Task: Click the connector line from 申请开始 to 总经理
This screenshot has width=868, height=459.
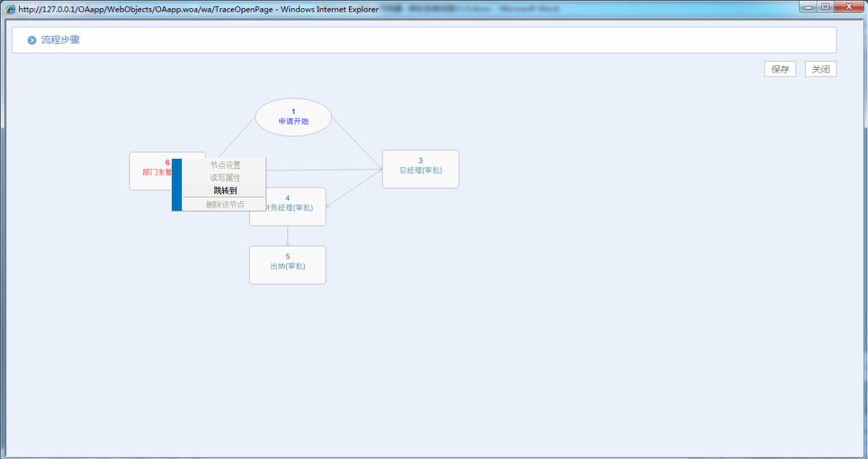Action: [x=356, y=144]
